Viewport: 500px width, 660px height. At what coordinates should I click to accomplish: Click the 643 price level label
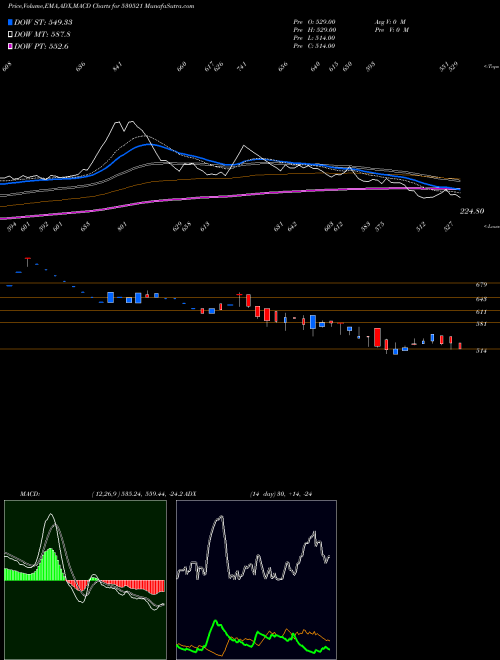coord(481,299)
